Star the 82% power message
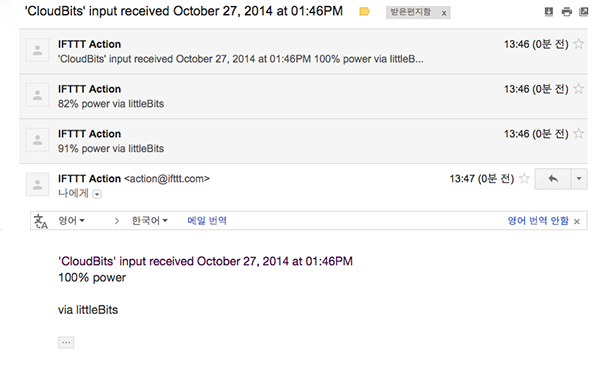This screenshot has height=380, width=600. point(579,89)
